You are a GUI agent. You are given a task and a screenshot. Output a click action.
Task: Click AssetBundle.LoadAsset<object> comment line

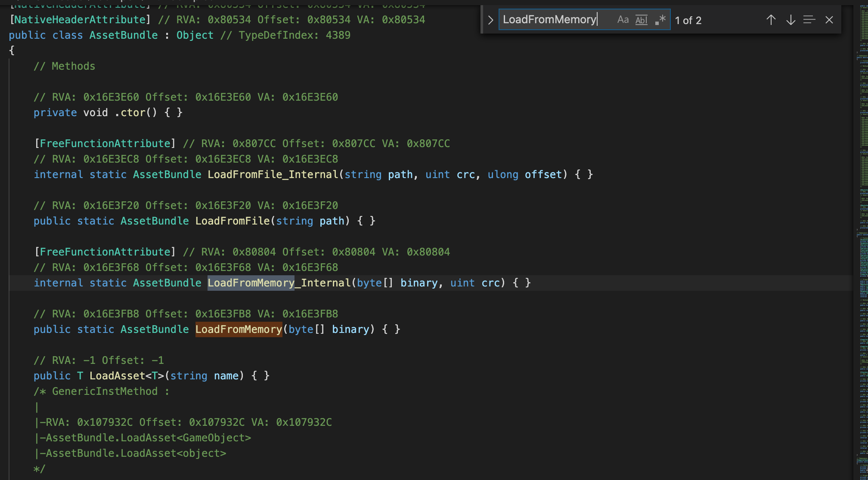[130, 453]
